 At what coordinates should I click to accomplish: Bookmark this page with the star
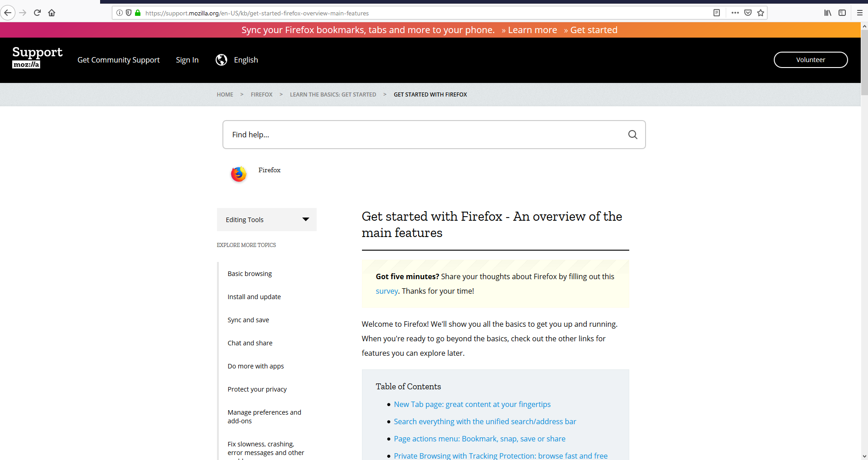[761, 13]
